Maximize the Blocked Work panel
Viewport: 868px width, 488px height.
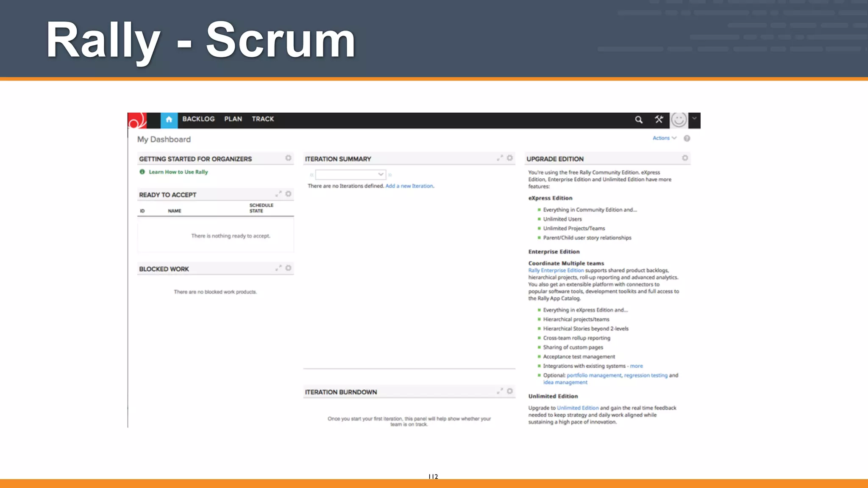pos(278,268)
